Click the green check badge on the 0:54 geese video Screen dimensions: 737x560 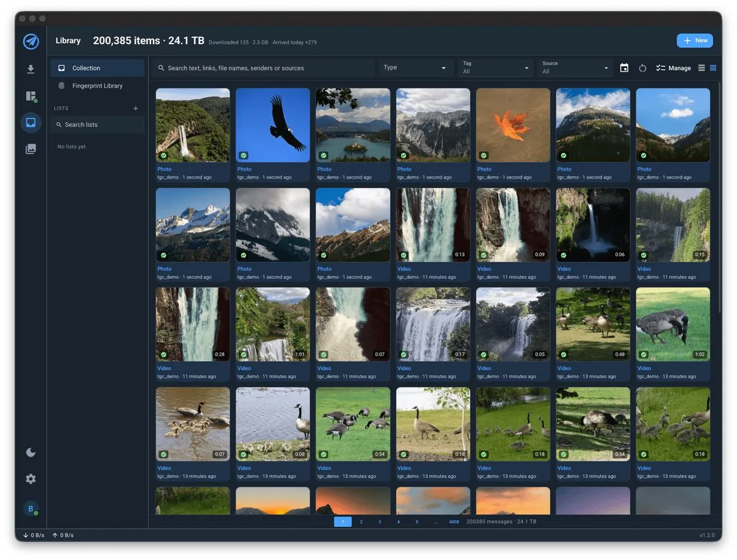(324, 454)
